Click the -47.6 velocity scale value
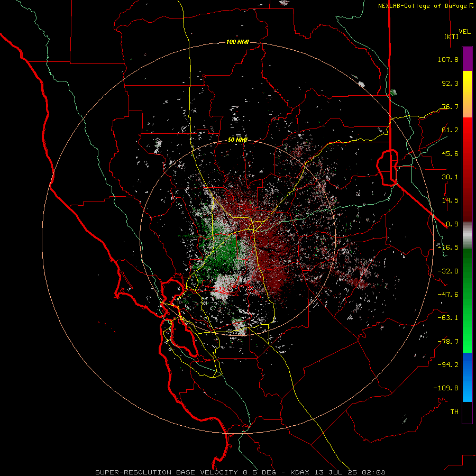This screenshot has width=476, height=476. (x=448, y=295)
